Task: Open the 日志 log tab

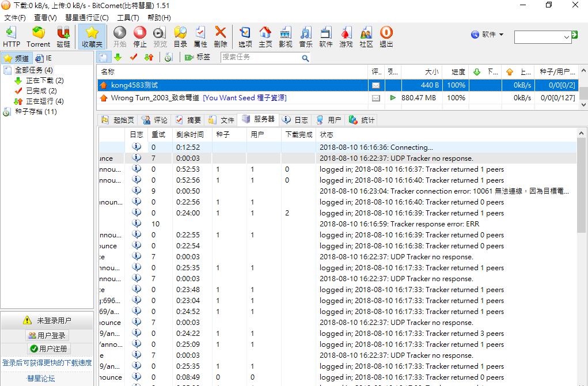Action: pyautogui.click(x=295, y=120)
